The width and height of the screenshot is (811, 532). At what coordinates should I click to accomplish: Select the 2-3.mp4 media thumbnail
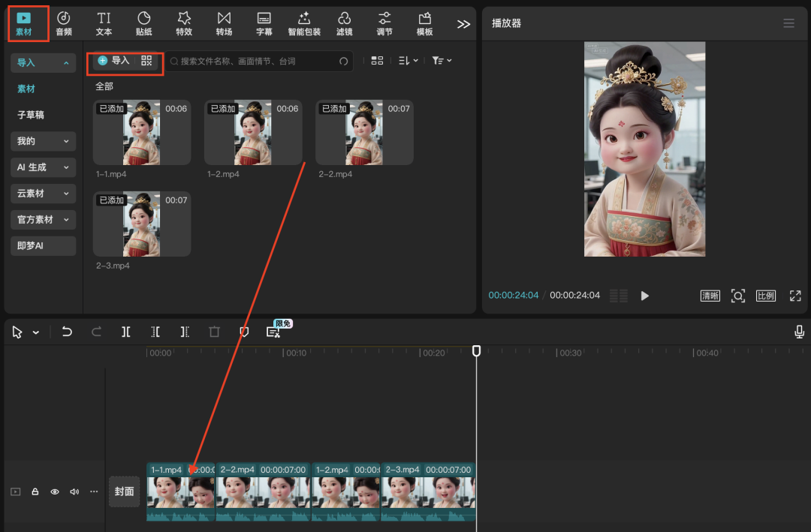(x=142, y=224)
